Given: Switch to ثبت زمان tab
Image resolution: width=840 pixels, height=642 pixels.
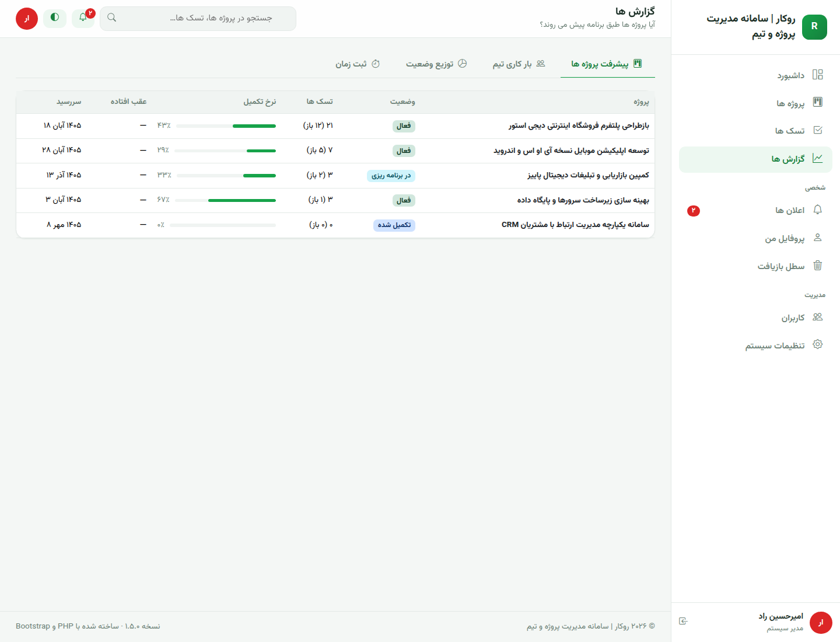Looking at the screenshot, I should click(358, 64).
